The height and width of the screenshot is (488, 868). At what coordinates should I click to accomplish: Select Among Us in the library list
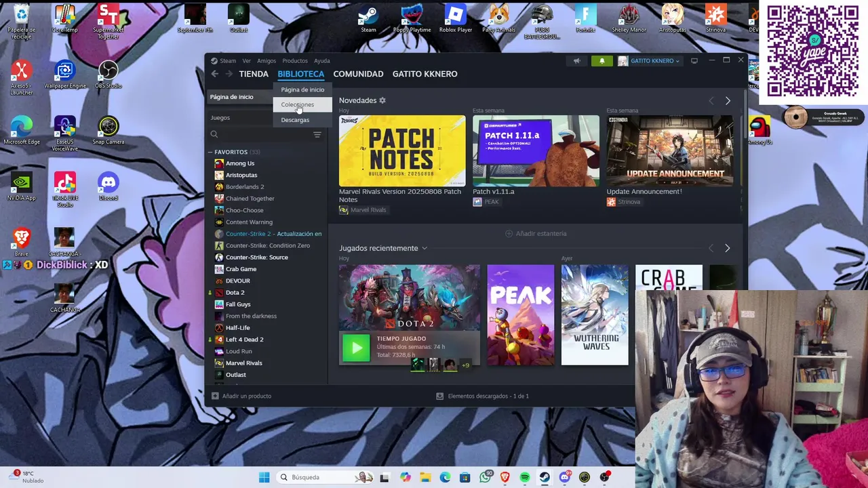tap(240, 163)
